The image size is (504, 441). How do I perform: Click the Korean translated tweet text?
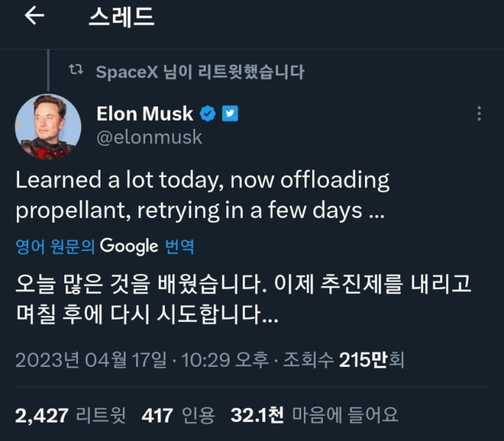(x=243, y=299)
